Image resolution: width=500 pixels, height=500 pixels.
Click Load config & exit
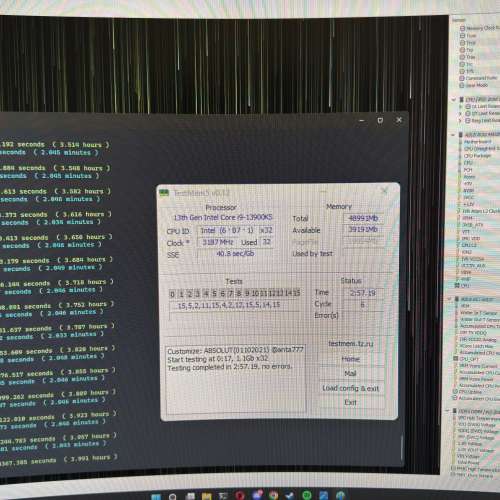(350, 388)
